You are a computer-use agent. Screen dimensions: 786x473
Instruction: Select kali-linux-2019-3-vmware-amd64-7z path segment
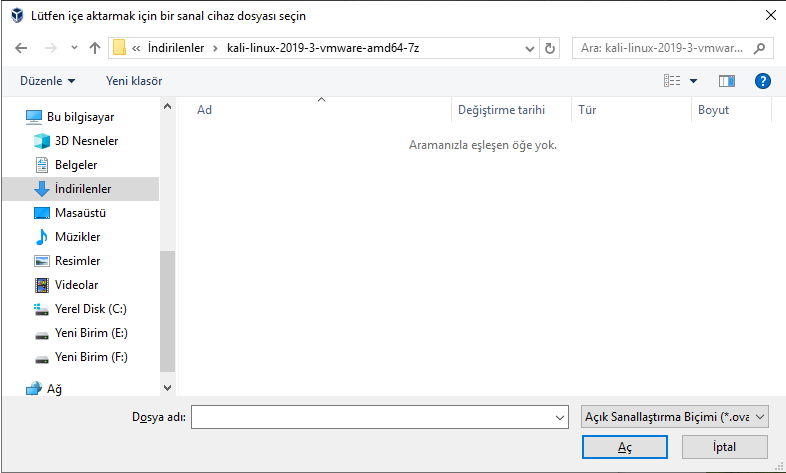323,48
